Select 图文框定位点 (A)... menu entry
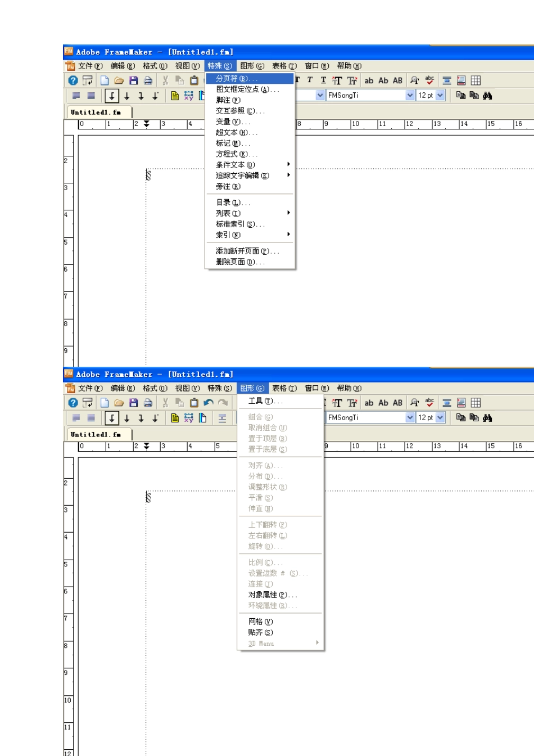534x756 pixels. pos(250,89)
